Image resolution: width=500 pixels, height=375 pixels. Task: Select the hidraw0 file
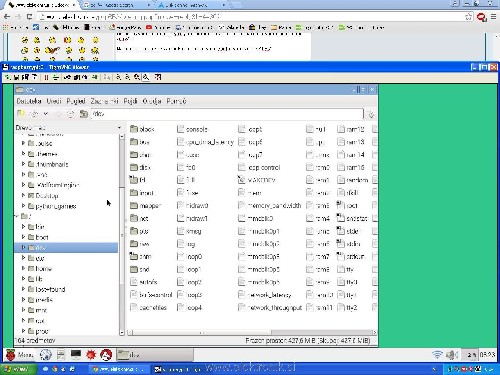coord(192,205)
